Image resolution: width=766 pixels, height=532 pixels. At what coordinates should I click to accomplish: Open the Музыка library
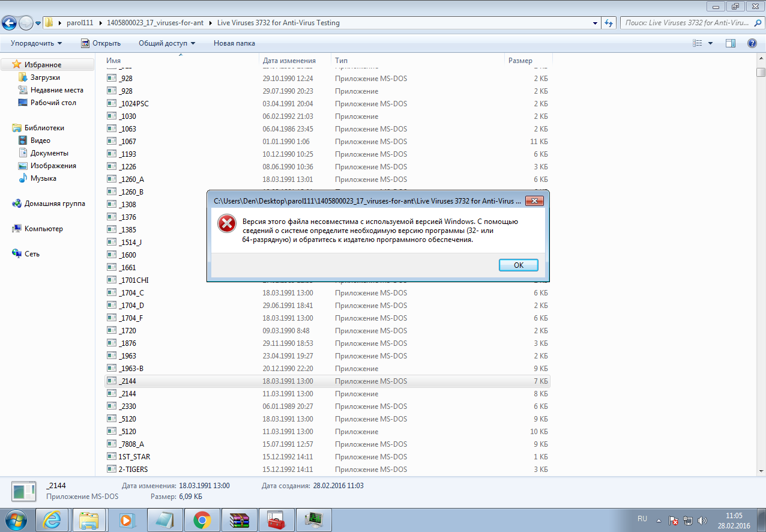point(43,178)
